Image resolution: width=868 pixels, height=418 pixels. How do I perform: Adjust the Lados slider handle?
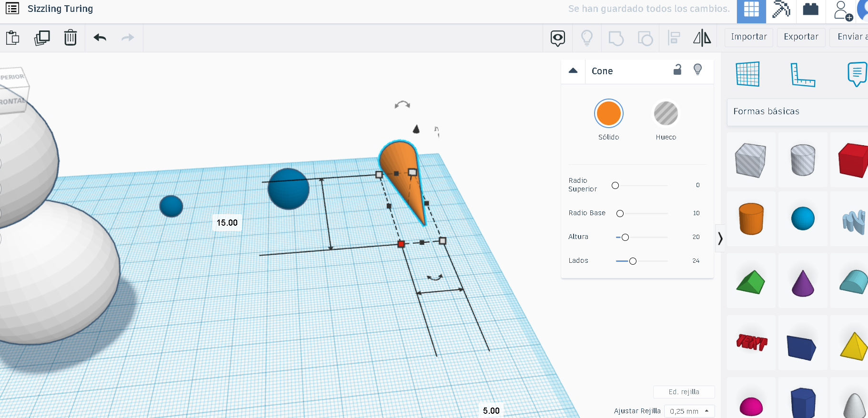coord(633,261)
